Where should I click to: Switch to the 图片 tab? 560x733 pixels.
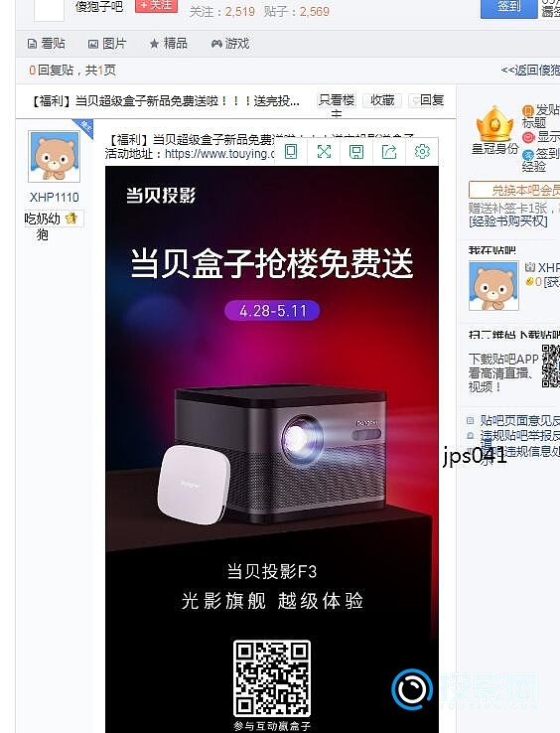pyautogui.click(x=107, y=44)
